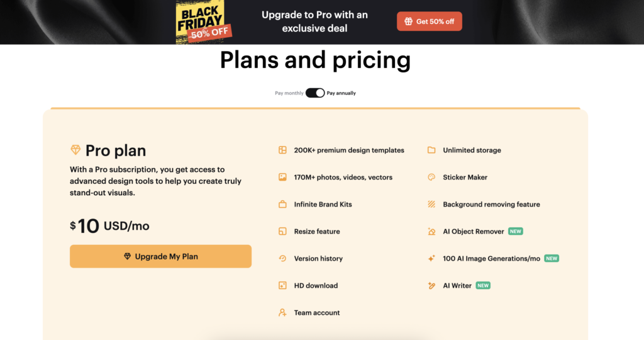Click the AI Object Remover icon
This screenshot has height=340, width=644.
431,232
